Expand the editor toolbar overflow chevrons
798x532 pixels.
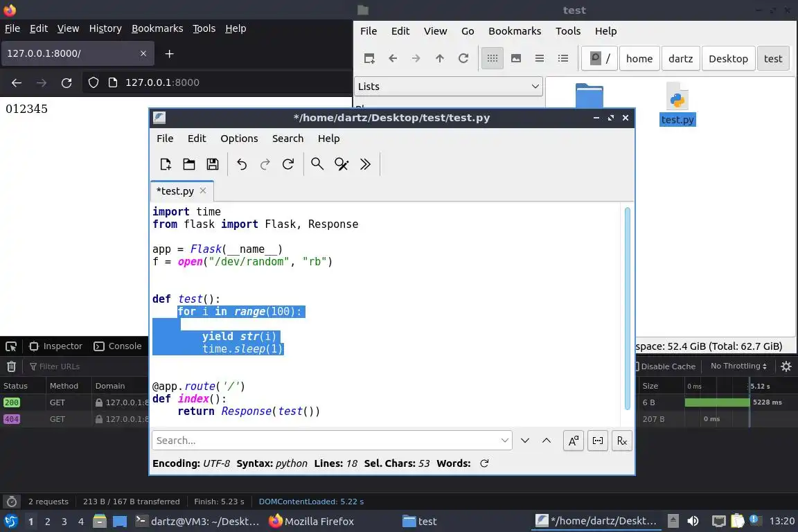365,164
